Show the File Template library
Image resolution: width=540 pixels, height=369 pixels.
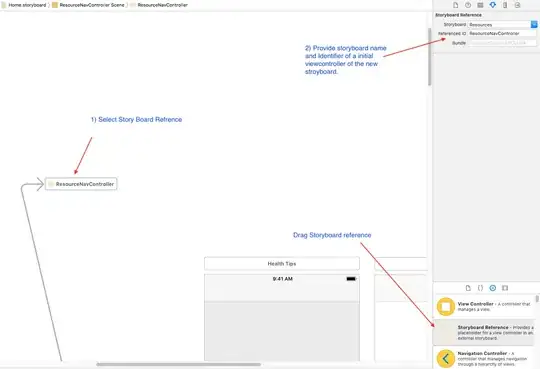(468, 288)
